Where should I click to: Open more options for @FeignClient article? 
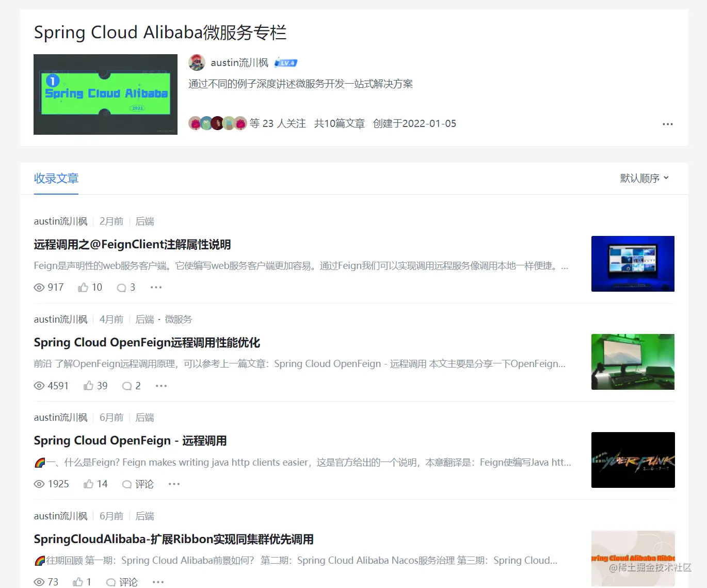[156, 288]
